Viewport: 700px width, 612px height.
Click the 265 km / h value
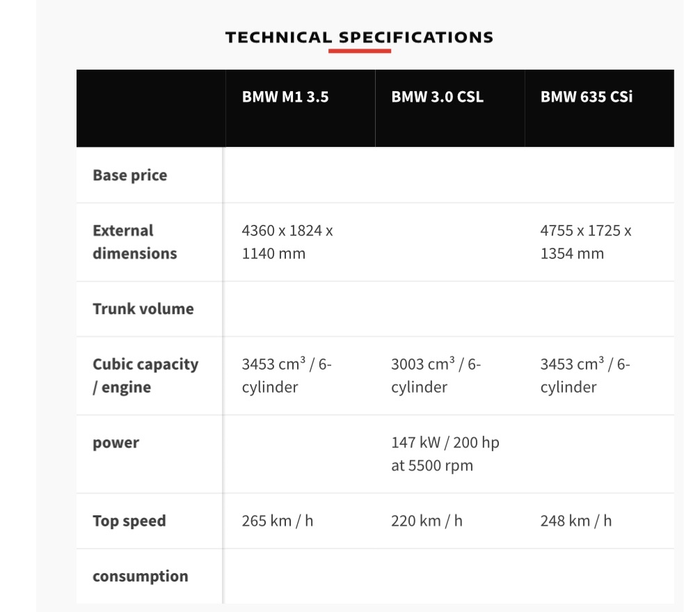tap(278, 521)
